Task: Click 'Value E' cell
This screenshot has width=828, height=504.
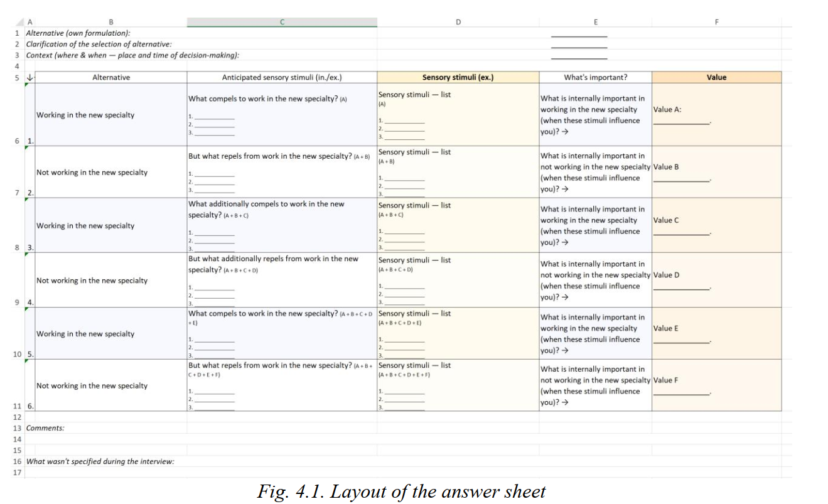Action: (x=716, y=333)
